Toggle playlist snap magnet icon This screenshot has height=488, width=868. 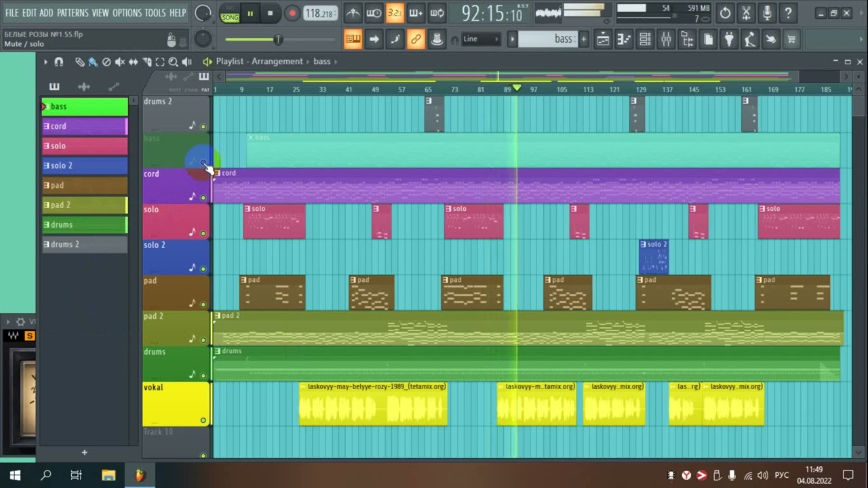tap(59, 62)
